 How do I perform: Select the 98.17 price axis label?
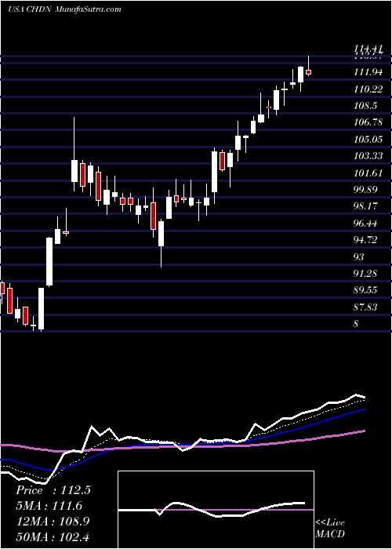click(365, 205)
